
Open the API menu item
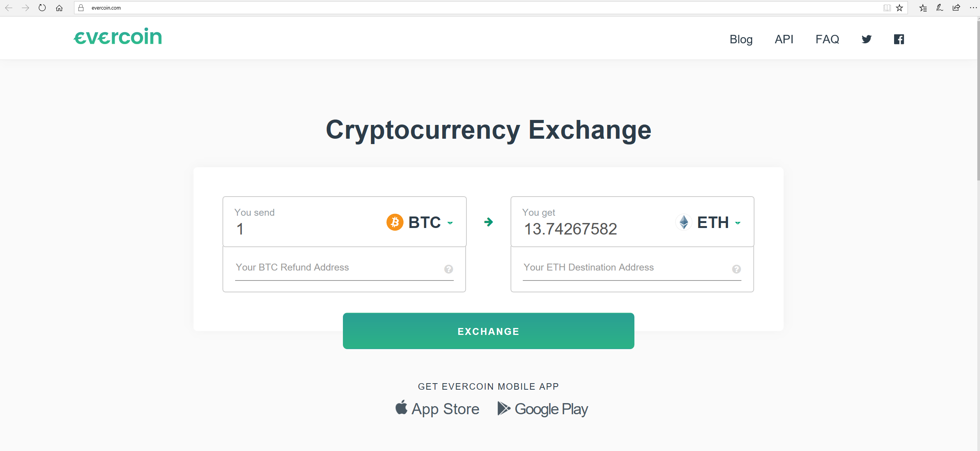pos(784,39)
